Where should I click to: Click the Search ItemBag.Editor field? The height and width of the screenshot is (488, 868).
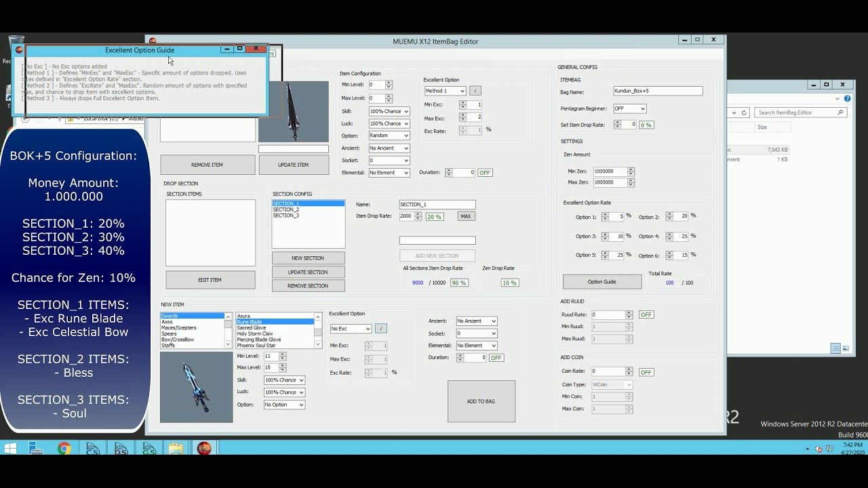pyautogui.click(x=802, y=113)
